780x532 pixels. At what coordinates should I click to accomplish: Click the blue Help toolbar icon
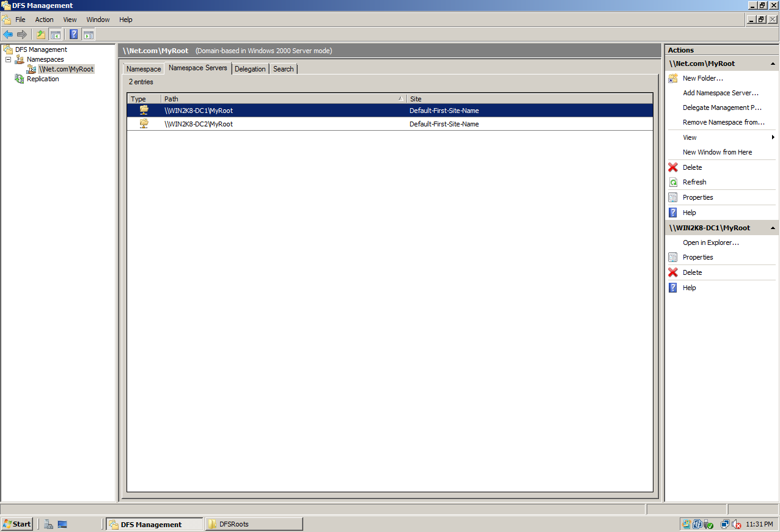click(x=74, y=34)
